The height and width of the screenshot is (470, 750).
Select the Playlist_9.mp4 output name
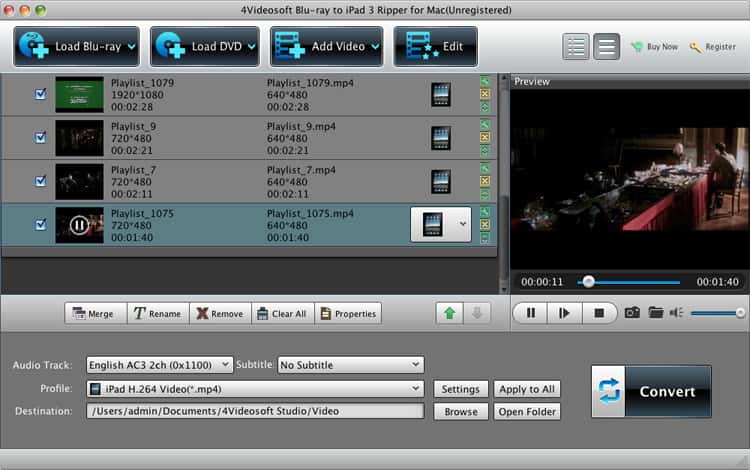click(301, 127)
